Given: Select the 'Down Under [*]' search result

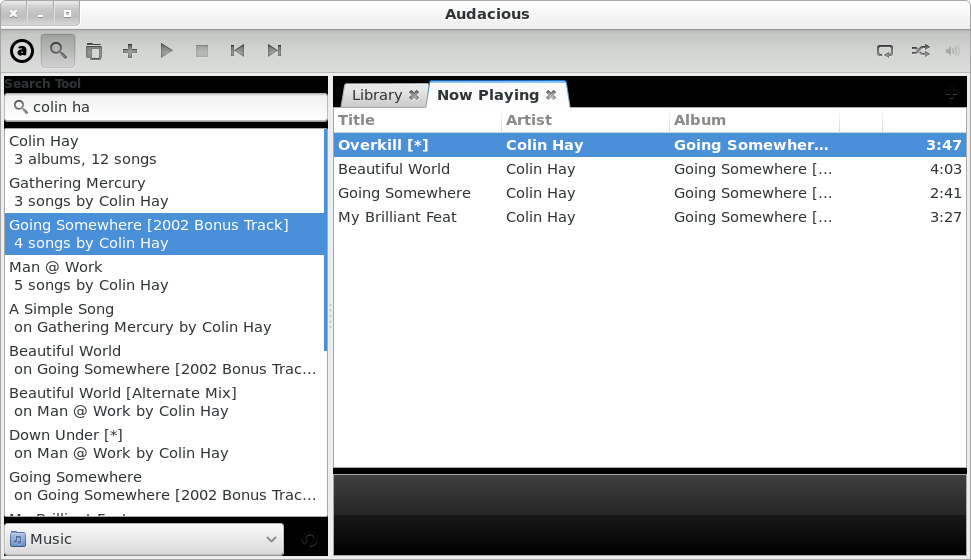Looking at the screenshot, I should pos(164,444).
